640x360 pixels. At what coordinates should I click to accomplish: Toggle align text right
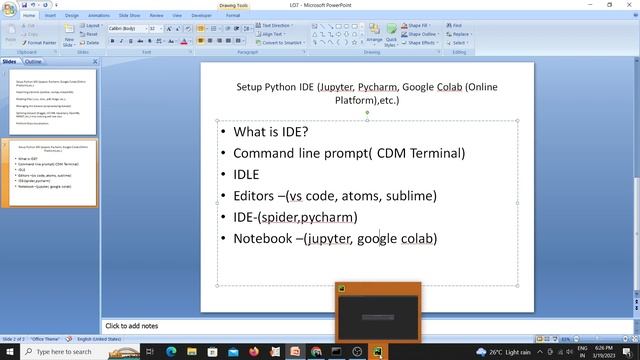(x=219, y=41)
